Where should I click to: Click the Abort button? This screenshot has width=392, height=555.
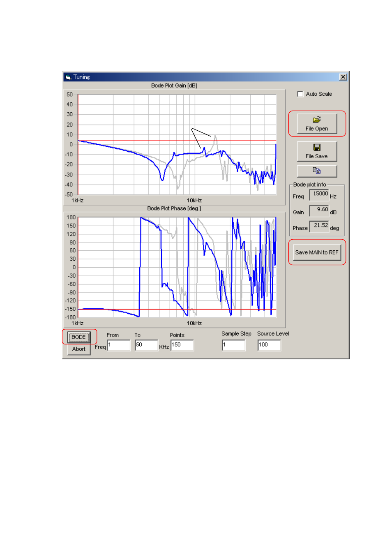[78, 349]
